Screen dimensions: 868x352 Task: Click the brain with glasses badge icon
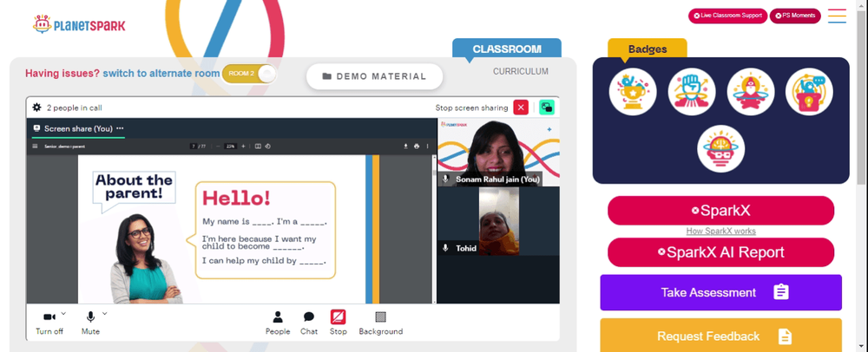[x=720, y=148]
